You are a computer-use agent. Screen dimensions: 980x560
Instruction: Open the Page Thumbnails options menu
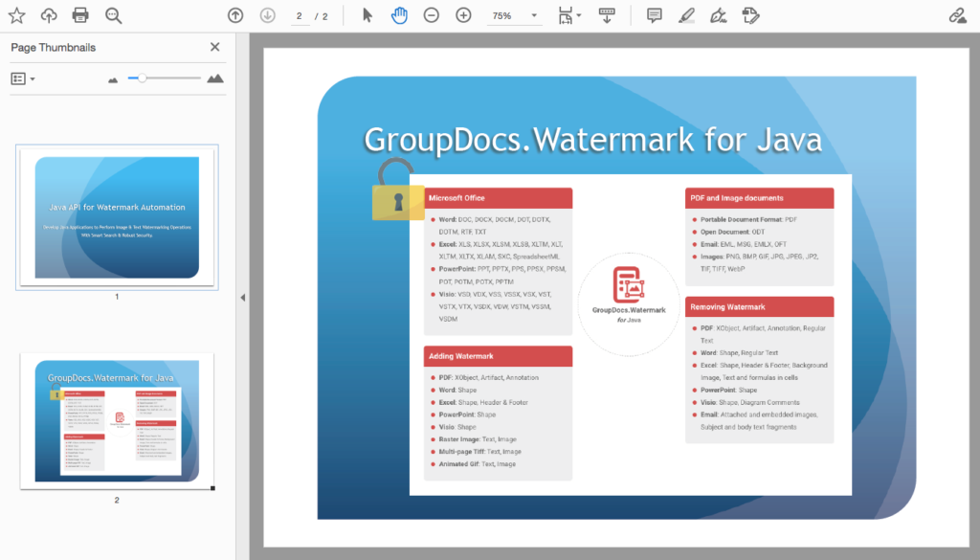20,78
